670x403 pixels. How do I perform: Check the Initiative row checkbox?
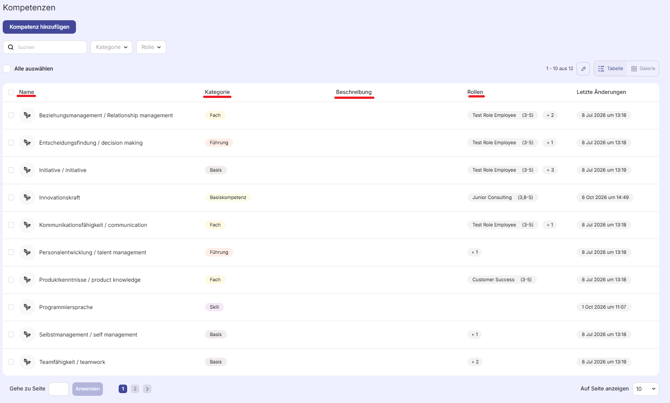click(11, 170)
